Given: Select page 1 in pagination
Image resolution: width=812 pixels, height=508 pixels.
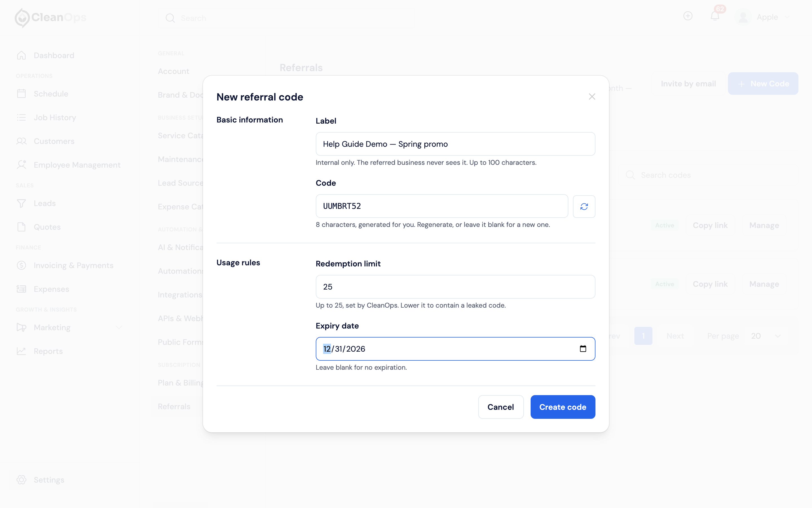Looking at the screenshot, I should coord(643,336).
